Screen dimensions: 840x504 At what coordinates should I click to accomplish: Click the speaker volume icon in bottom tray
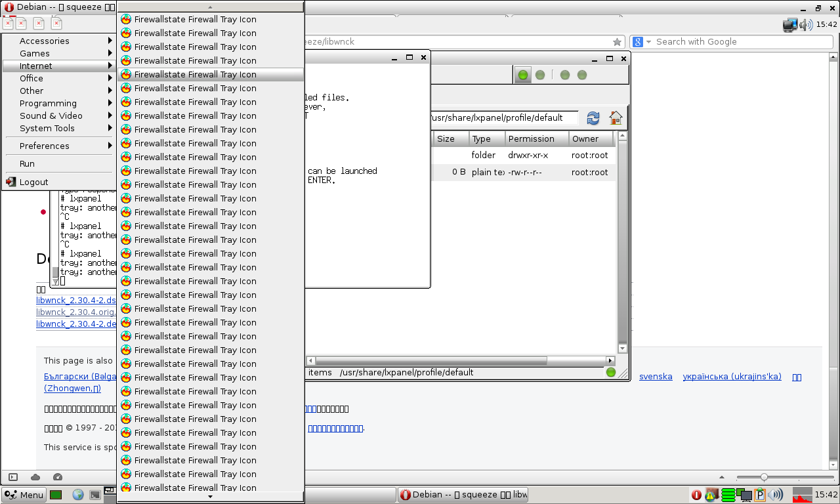pyautogui.click(x=775, y=495)
